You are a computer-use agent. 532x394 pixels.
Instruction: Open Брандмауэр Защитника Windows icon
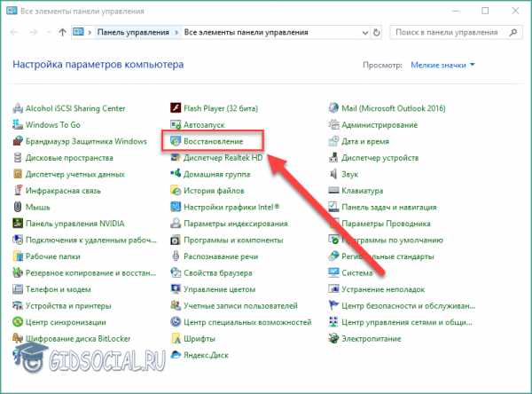[18, 141]
